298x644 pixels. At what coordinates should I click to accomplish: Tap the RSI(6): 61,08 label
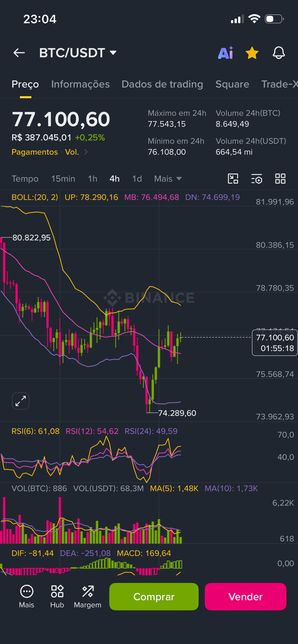[x=35, y=431]
